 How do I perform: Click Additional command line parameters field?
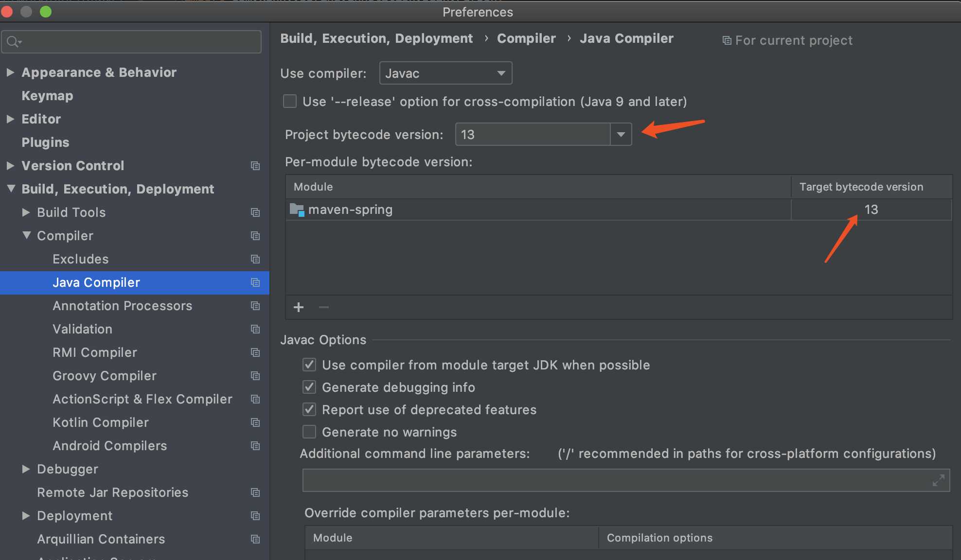tap(626, 480)
